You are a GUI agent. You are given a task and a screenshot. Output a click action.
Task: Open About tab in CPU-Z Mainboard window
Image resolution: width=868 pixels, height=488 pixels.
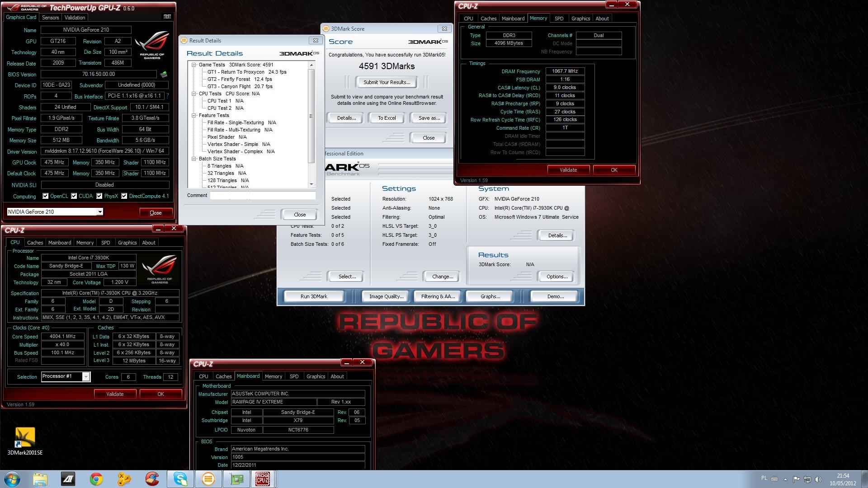337,376
